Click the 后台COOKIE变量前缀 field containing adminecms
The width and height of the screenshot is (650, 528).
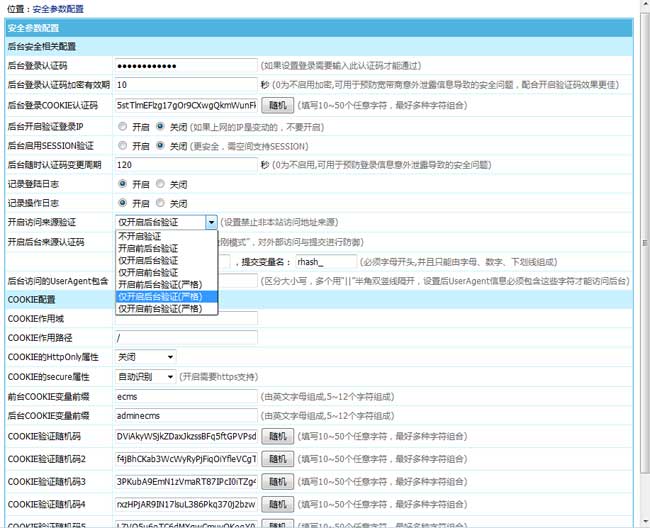pyautogui.click(x=186, y=415)
